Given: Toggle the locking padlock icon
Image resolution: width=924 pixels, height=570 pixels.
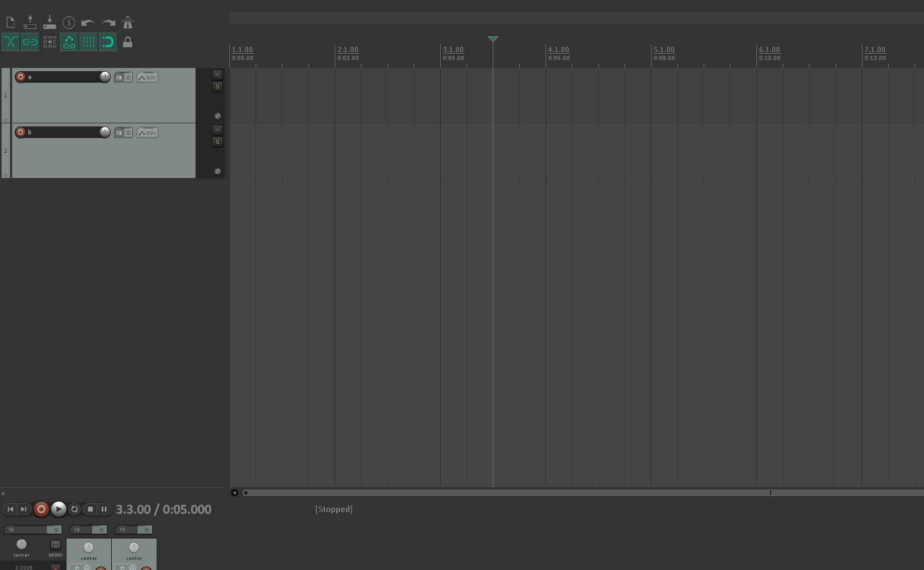Looking at the screenshot, I should [128, 42].
